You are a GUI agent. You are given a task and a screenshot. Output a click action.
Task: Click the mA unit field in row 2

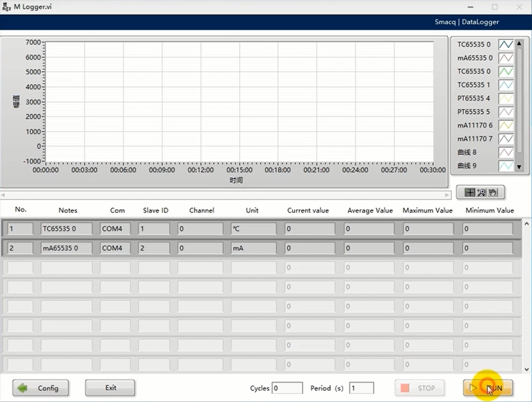[x=254, y=248]
